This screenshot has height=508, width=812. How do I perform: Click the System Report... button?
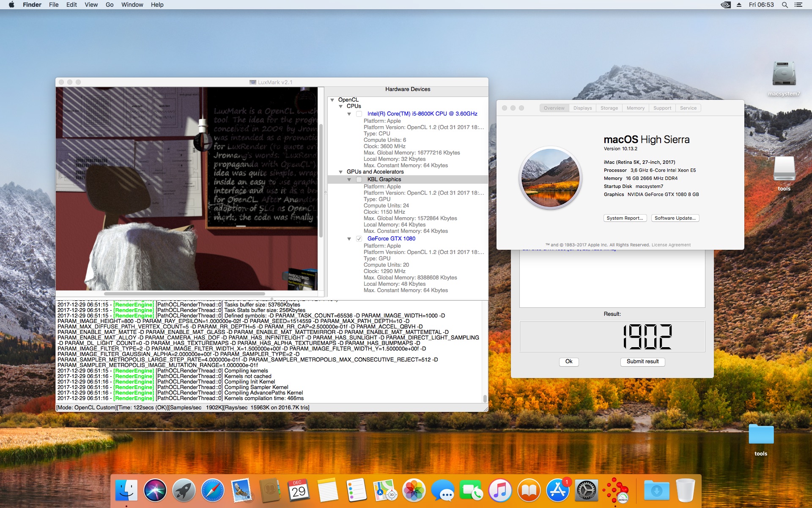(624, 218)
